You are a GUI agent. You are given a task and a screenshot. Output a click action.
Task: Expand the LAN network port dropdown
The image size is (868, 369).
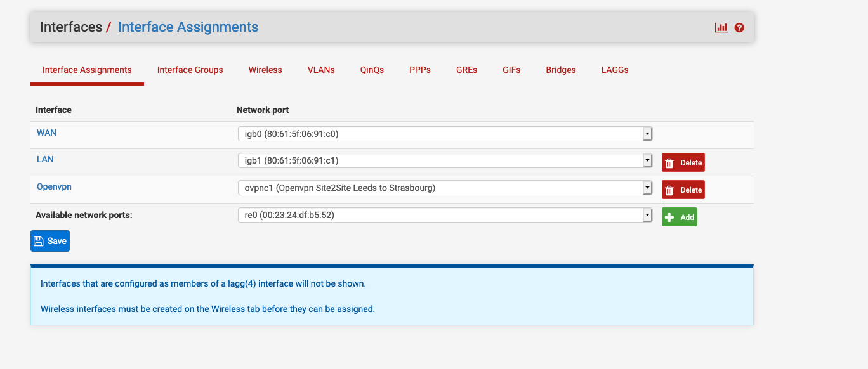tap(445, 160)
